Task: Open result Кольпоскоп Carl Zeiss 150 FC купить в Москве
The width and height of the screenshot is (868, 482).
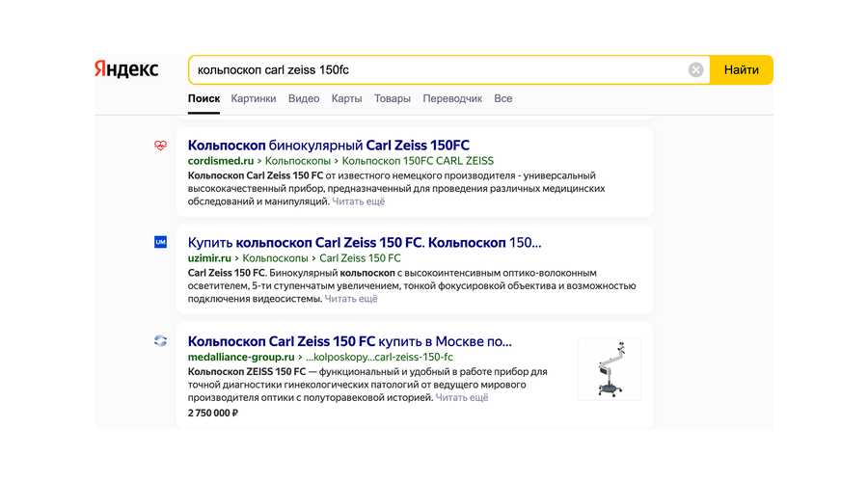Action: click(350, 341)
